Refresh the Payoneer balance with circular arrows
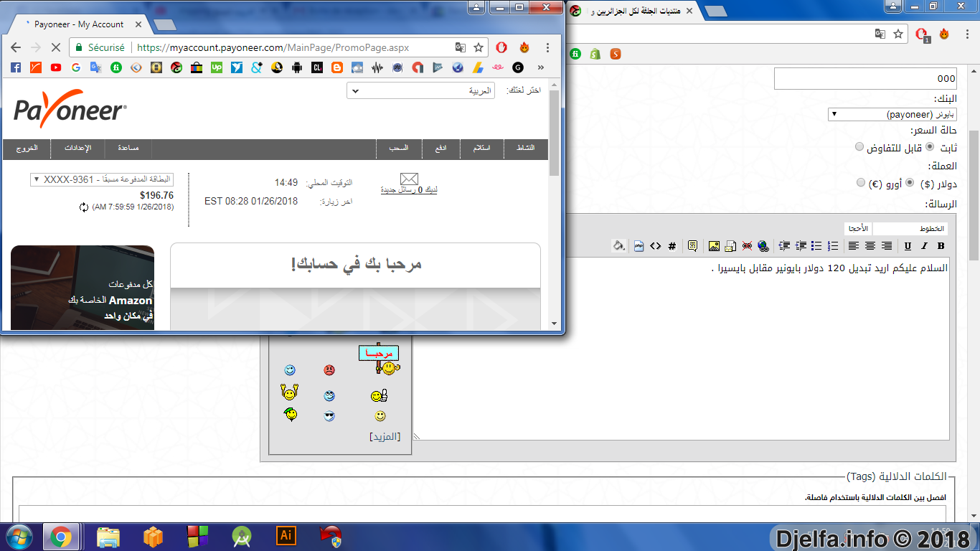This screenshot has height=551, width=980. 84,207
